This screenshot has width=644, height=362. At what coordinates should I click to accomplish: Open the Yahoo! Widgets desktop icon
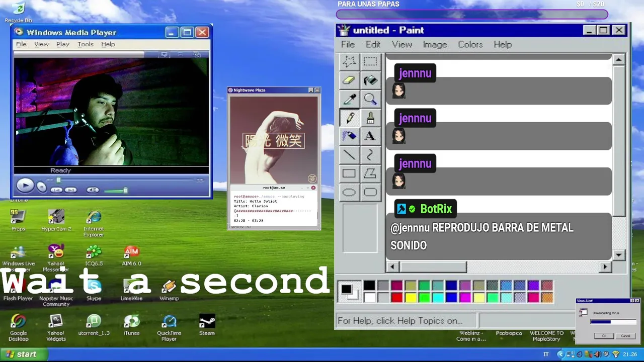56,328
